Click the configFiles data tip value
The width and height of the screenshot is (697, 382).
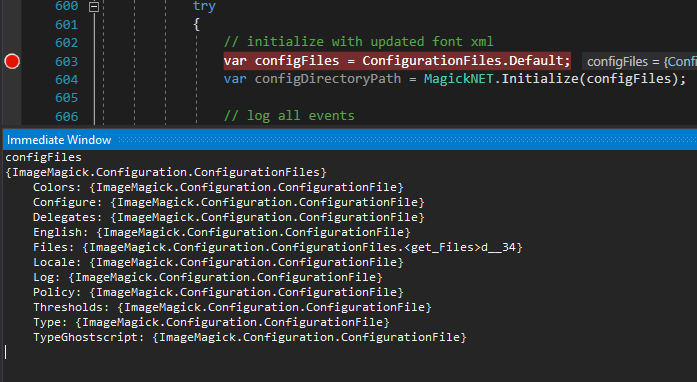coord(641,61)
